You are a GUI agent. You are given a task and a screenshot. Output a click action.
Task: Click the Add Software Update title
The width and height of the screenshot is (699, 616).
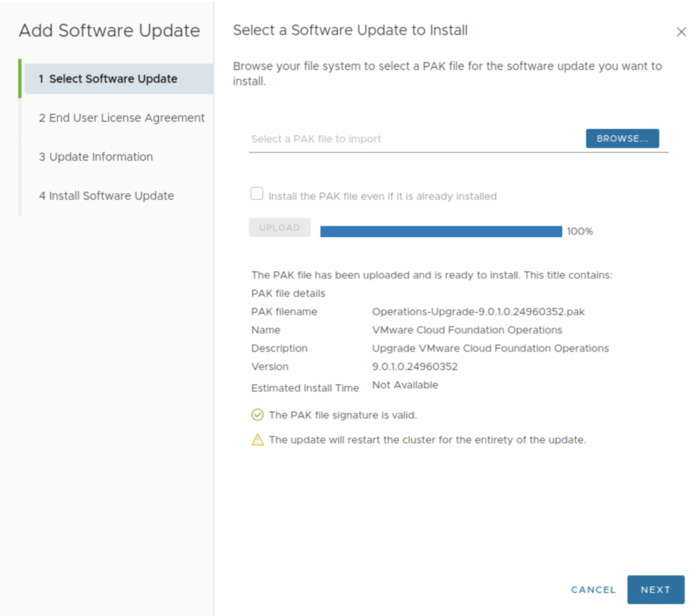[109, 31]
